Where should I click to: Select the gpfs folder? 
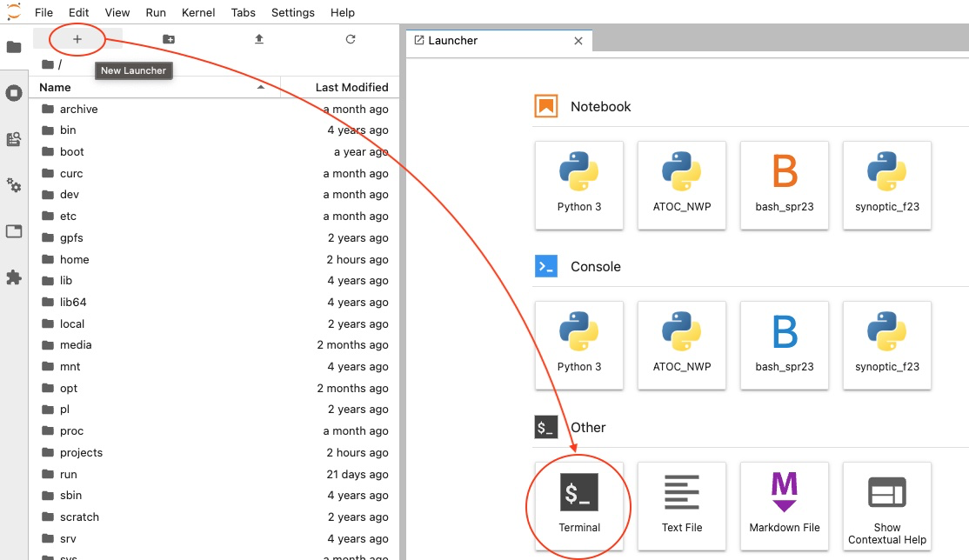point(215,237)
